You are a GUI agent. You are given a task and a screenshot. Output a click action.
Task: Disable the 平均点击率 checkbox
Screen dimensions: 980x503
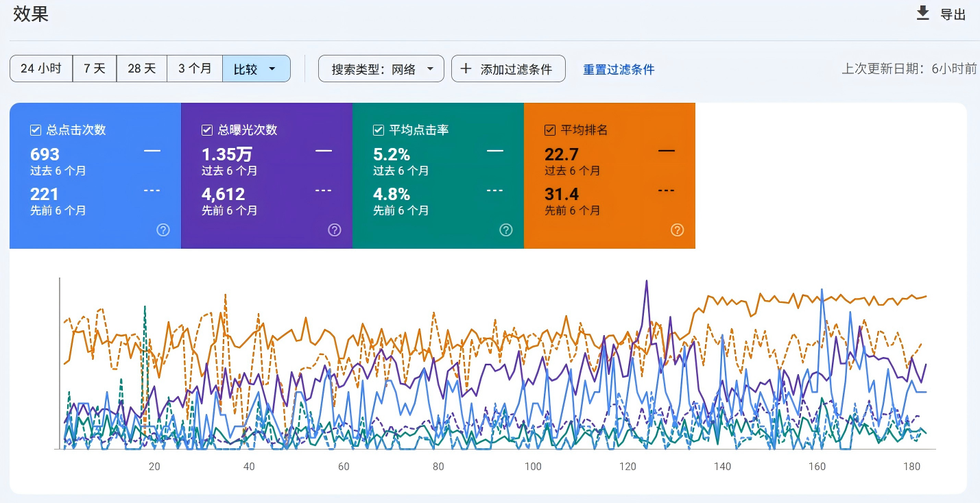point(379,130)
